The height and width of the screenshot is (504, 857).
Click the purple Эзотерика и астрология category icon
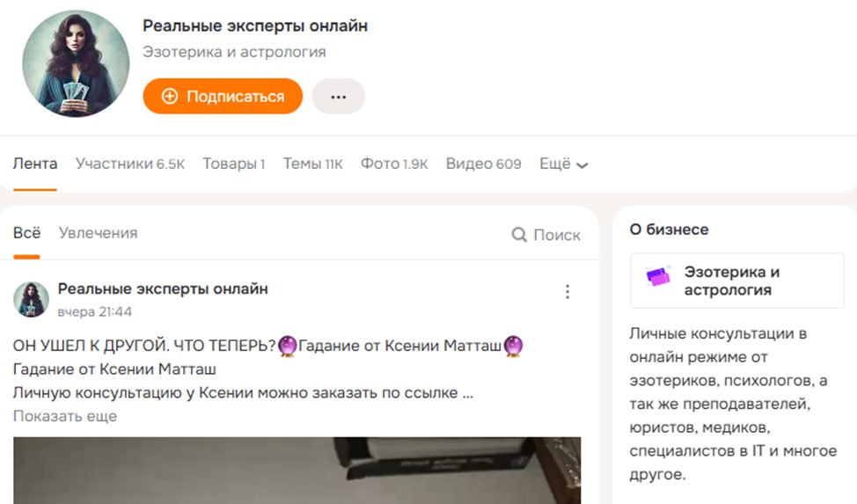(x=657, y=278)
